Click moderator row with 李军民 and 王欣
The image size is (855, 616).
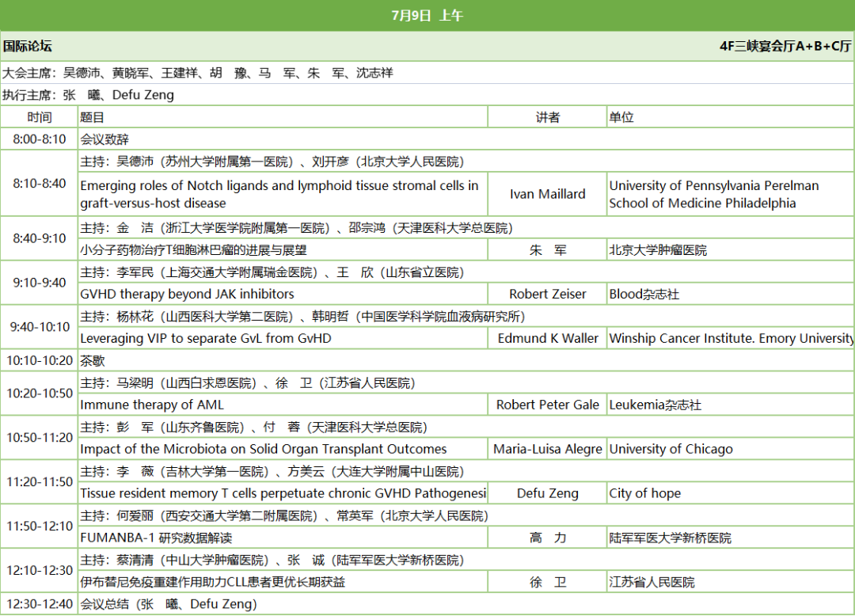(466, 272)
